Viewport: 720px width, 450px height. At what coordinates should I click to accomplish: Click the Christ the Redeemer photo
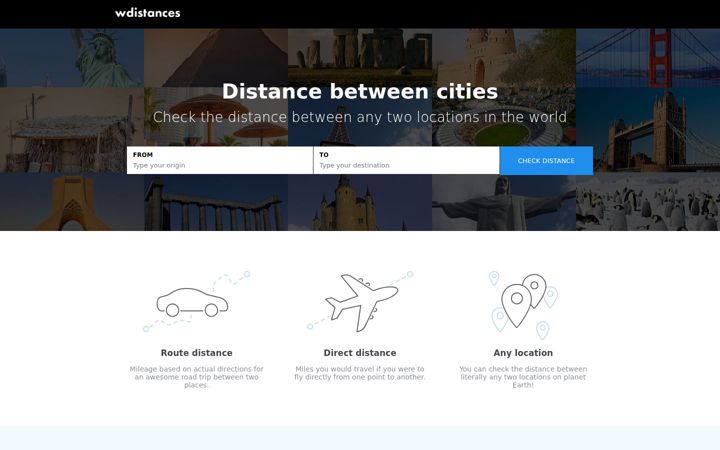pos(504,202)
